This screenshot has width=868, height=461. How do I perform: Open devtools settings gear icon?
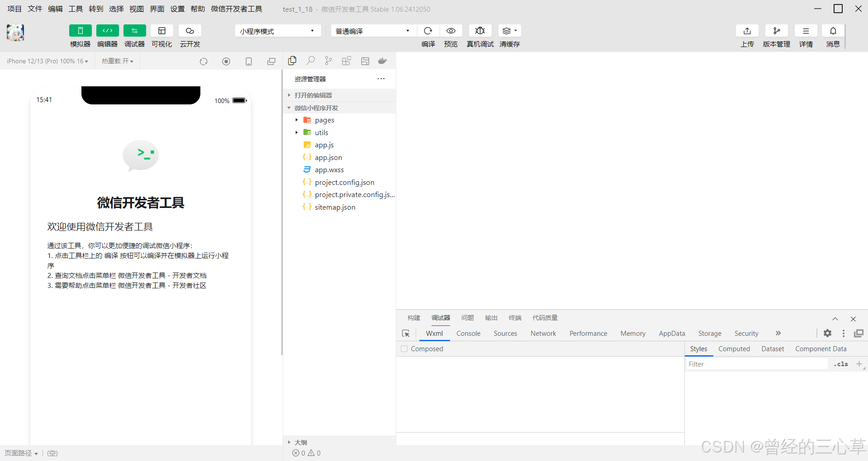[827, 333]
